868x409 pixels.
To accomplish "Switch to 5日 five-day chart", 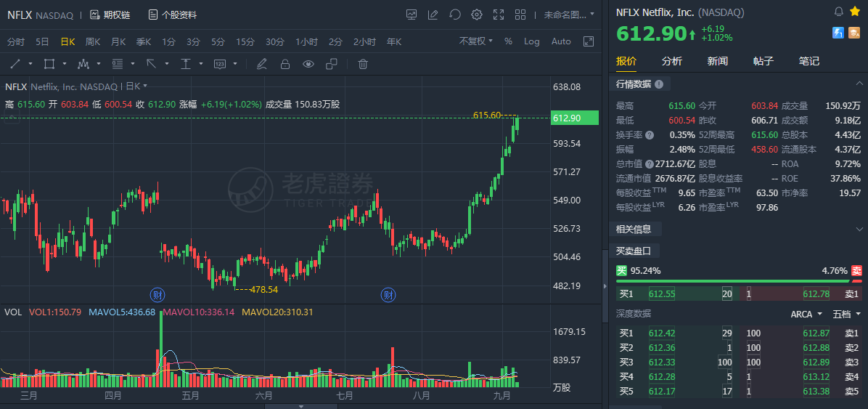I will pos(42,41).
